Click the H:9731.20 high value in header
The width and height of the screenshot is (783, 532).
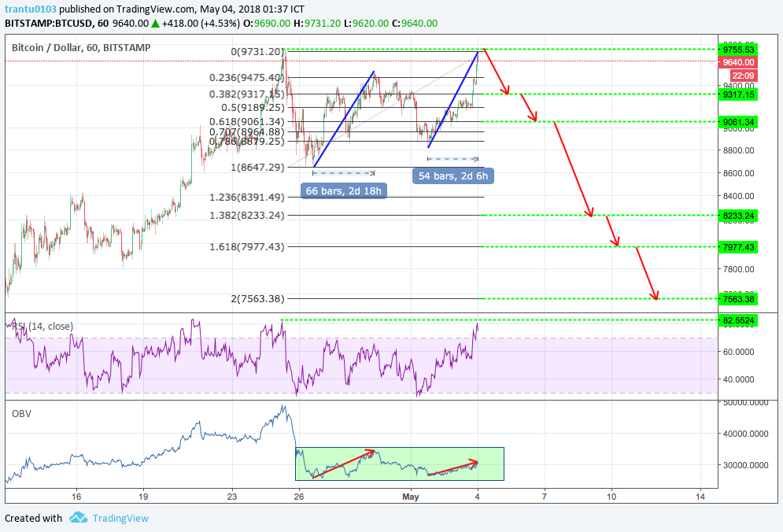(316, 24)
